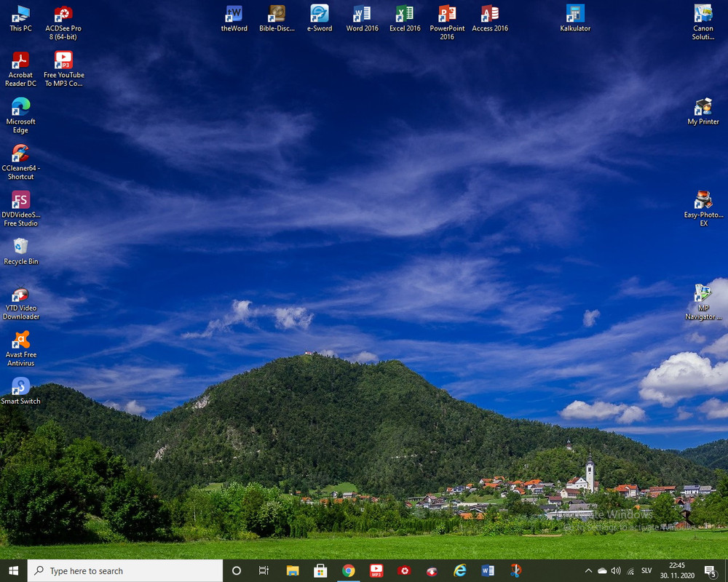Viewport: 728px width, 582px height.
Task: Select the ACDSee Pro 8 desktop shortcut
Action: 63,23
